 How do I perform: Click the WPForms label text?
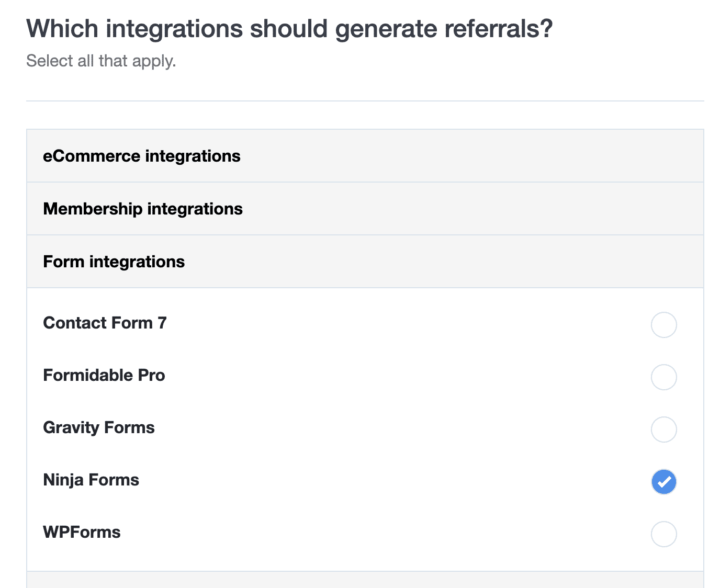pyautogui.click(x=82, y=532)
